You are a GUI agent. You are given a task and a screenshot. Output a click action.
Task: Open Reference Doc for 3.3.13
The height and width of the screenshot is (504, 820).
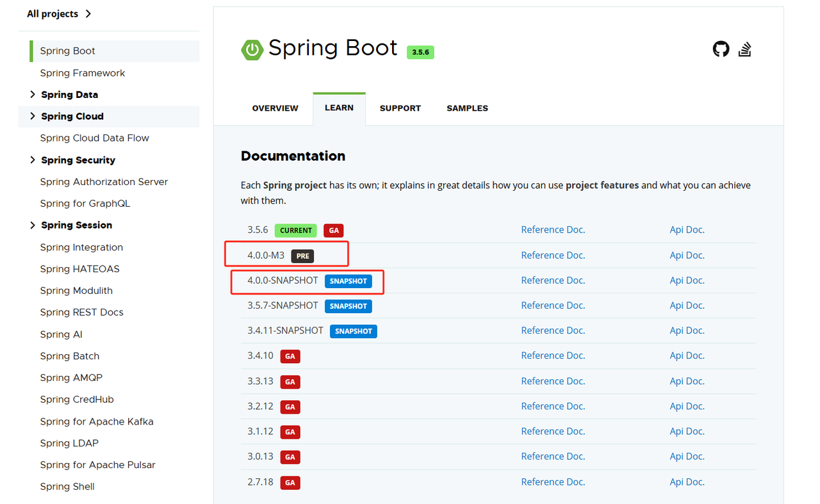point(553,380)
